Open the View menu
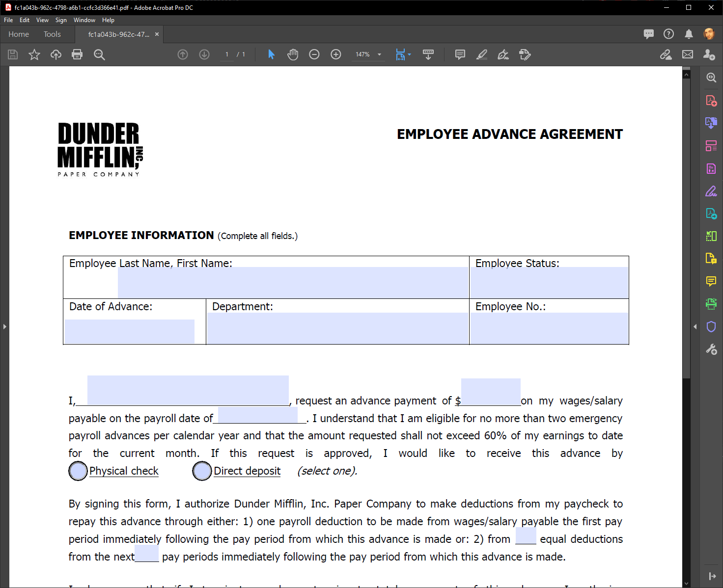Image resolution: width=723 pixels, height=588 pixels. (42, 20)
